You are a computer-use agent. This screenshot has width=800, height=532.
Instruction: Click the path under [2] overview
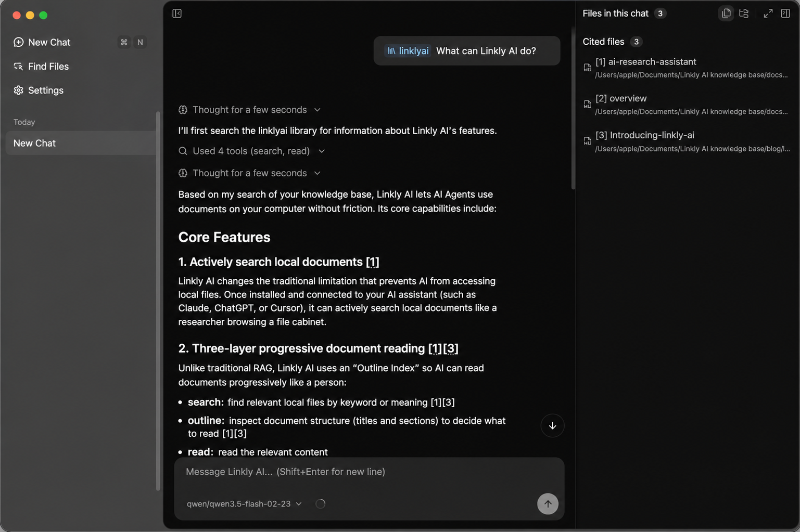tap(691, 111)
